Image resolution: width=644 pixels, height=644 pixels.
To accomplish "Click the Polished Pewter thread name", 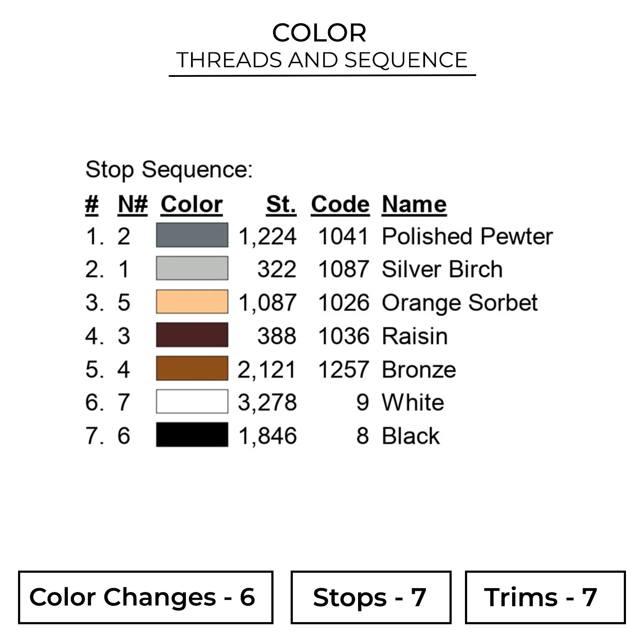I will coord(467,236).
